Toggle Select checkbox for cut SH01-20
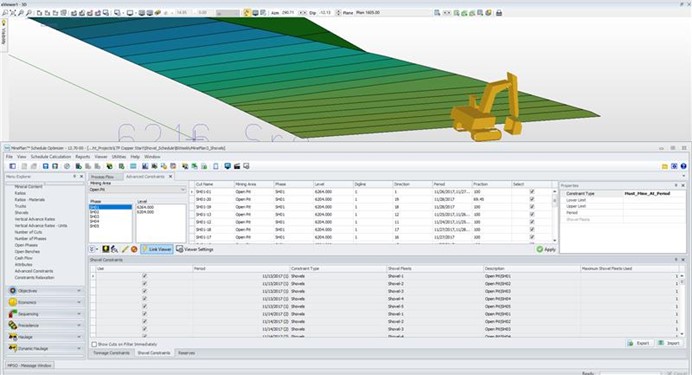Screen dimensions: 692x375 coord(532,199)
